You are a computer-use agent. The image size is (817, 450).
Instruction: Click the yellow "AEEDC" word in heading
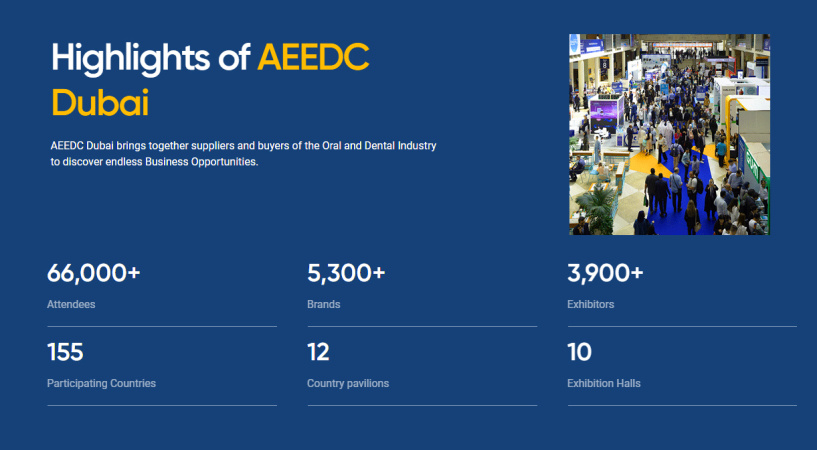pyautogui.click(x=313, y=58)
